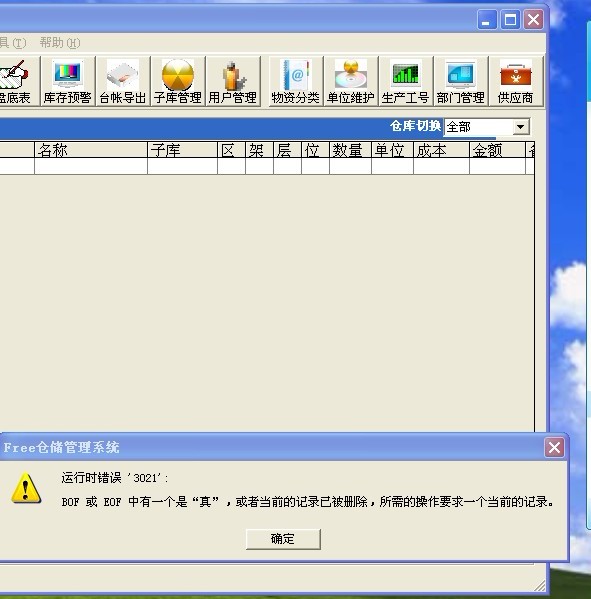The height and width of the screenshot is (599, 591).
Task: Click the 全部 warehouse combo box field
Action: 486,126
